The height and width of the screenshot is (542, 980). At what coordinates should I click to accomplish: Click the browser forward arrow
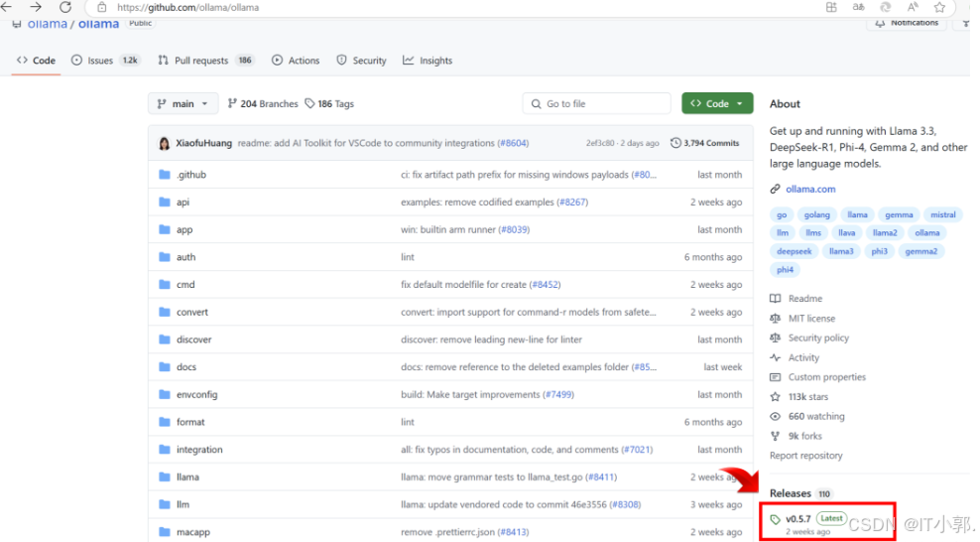pyautogui.click(x=36, y=7)
